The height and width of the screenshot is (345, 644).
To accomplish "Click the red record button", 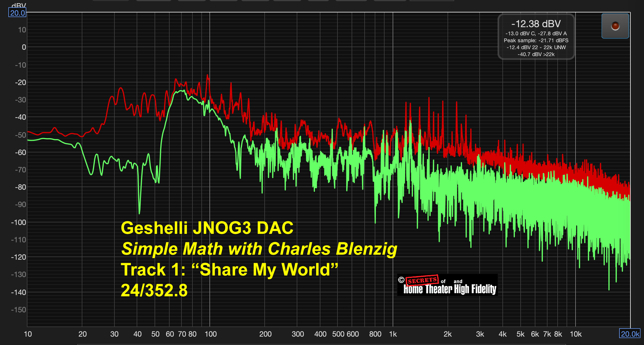I will pos(615,26).
